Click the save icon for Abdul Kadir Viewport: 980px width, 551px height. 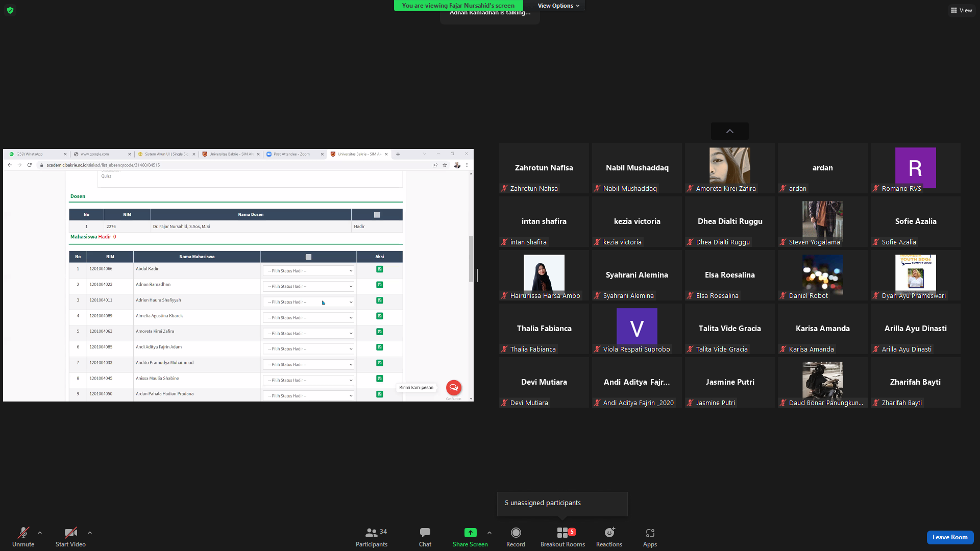pyautogui.click(x=380, y=269)
